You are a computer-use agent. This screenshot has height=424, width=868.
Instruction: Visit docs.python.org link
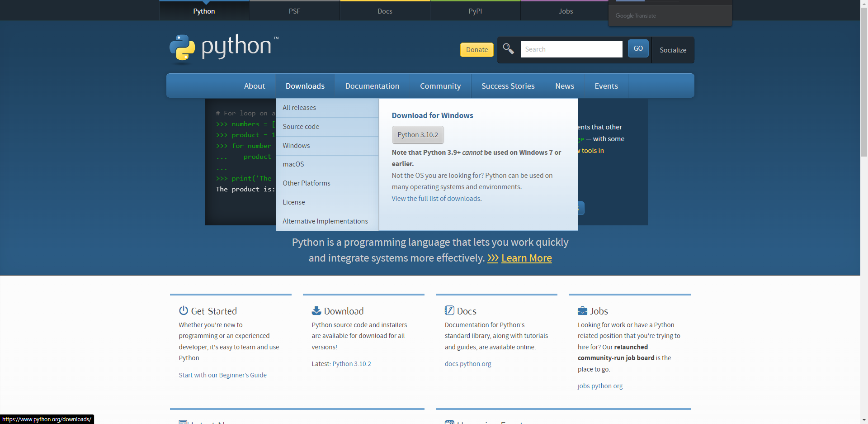pos(468,364)
